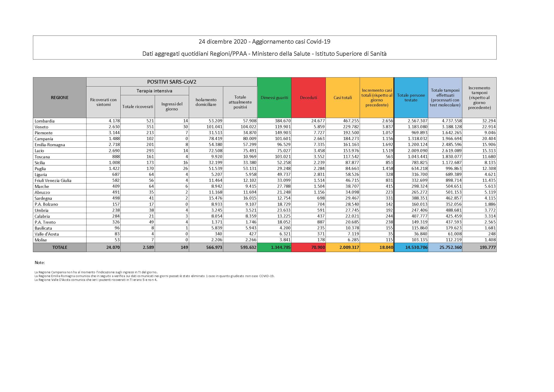Click the Note: label below table
Viewport: 554px width, 392px height.
pos(40,262)
